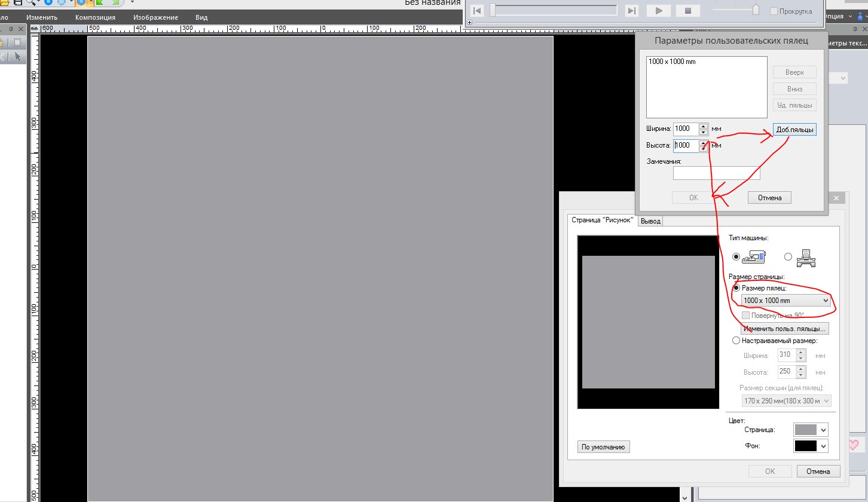868x502 pixels.
Task: Click the custom size Ширина 310 field
Action: click(x=786, y=355)
